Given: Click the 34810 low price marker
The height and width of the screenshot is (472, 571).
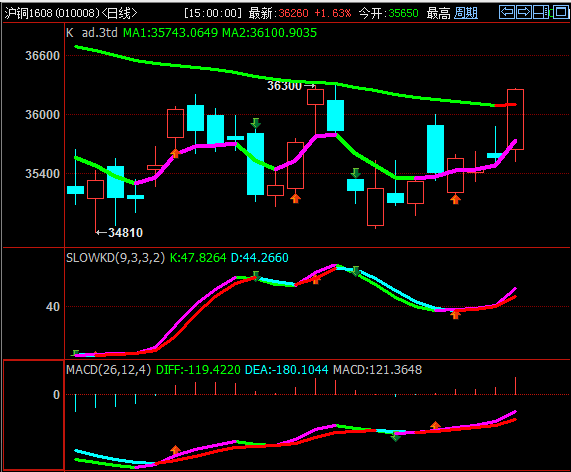Looking at the screenshot, I should click(x=125, y=233).
